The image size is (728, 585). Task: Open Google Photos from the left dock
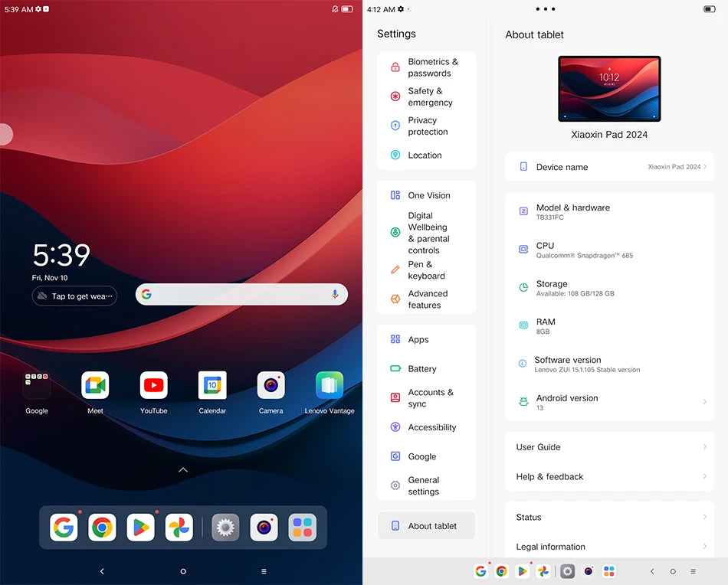(179, 528)
